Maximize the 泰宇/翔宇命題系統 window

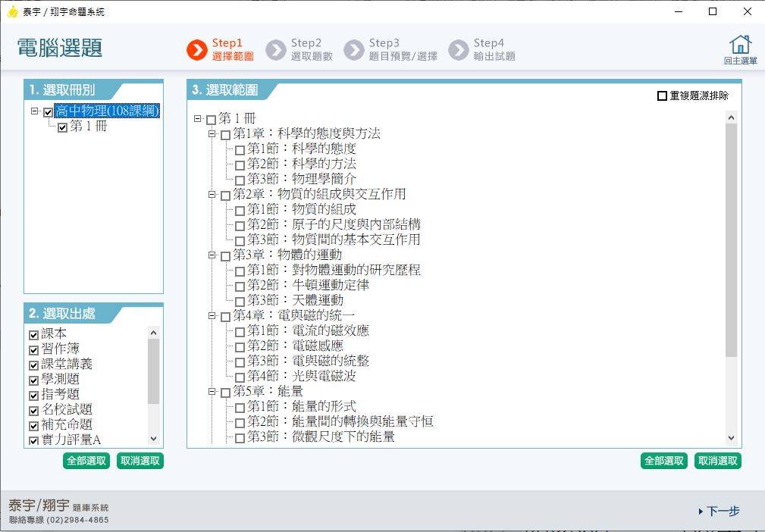[713, 11]
